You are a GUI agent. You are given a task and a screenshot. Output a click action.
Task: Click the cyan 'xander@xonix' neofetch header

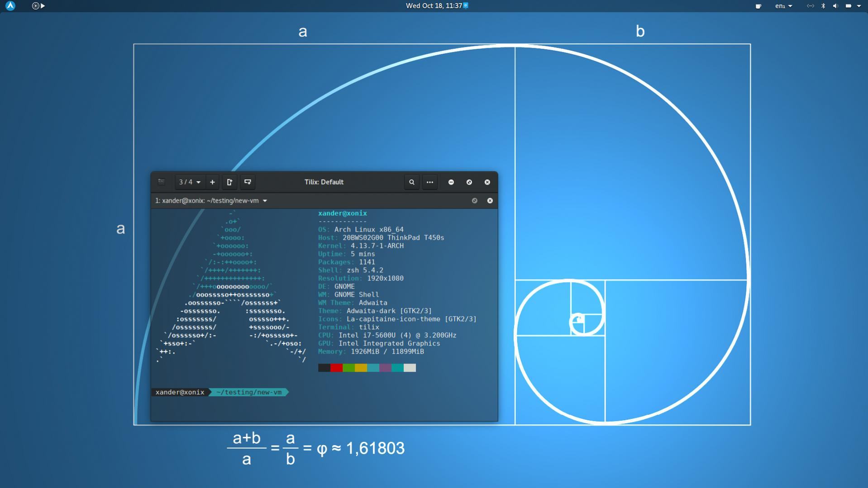tap(343, 213)
